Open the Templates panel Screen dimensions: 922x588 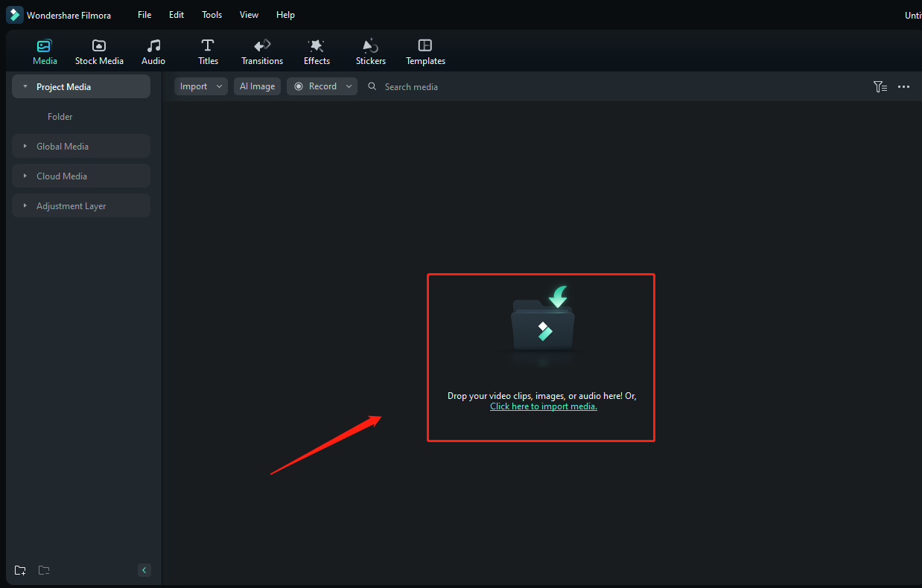tap(425, 51)
